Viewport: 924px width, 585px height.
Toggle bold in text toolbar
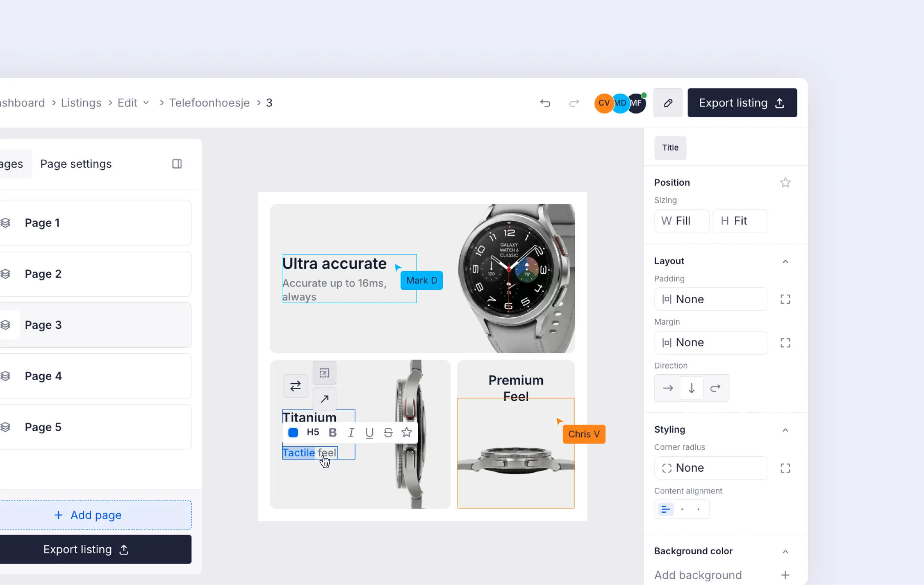tap(333, 432)
